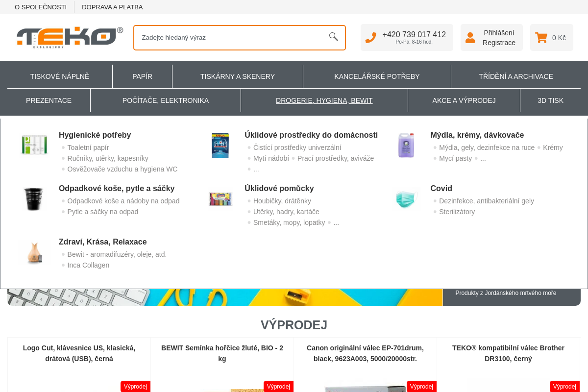Select Pytle a sáčky na odpad
This screenshot has height=392, width=588.
[103, 212]
